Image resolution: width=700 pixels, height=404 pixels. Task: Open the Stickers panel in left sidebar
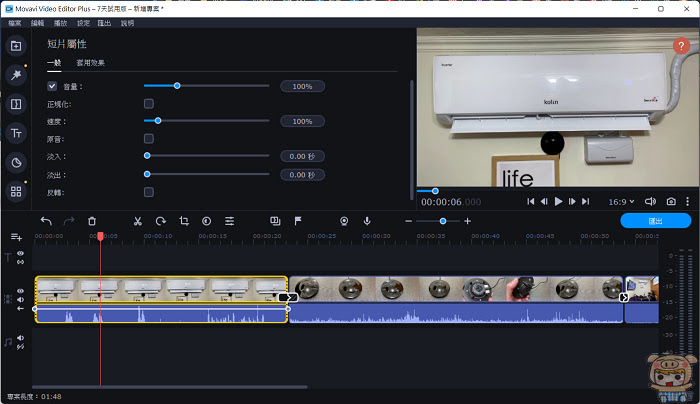tap(16, 162)
